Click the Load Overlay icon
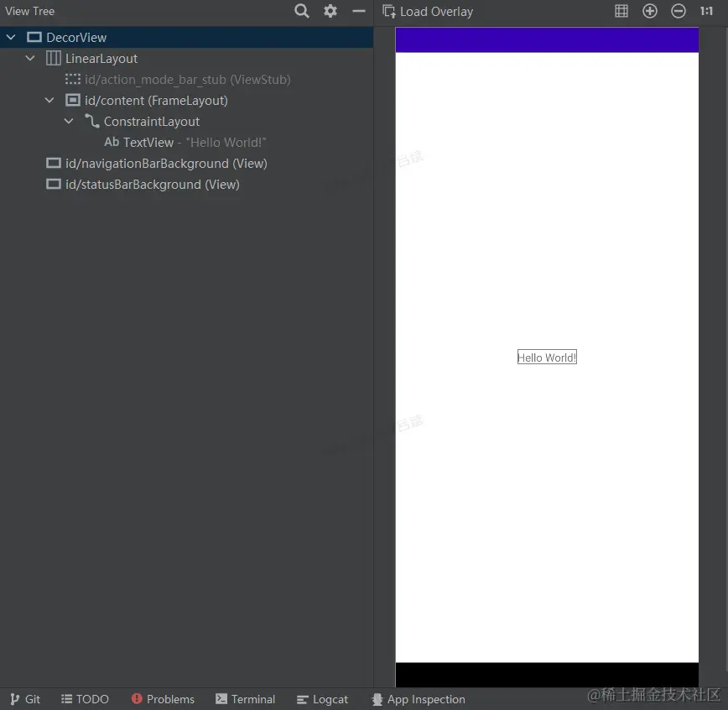This screenshot has width=728, height=710. pyautogui.click(x=388, y=11)
